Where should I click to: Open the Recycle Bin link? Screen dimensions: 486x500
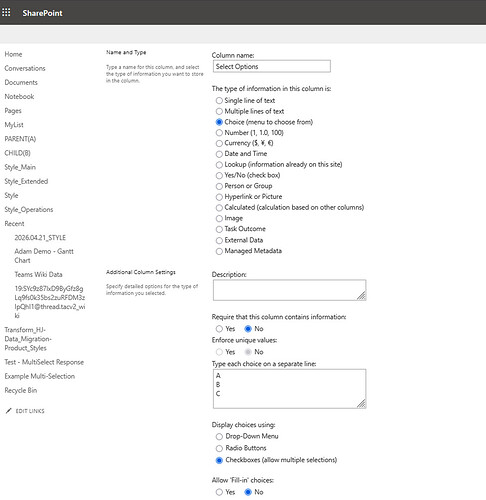(x=21, y=390)
